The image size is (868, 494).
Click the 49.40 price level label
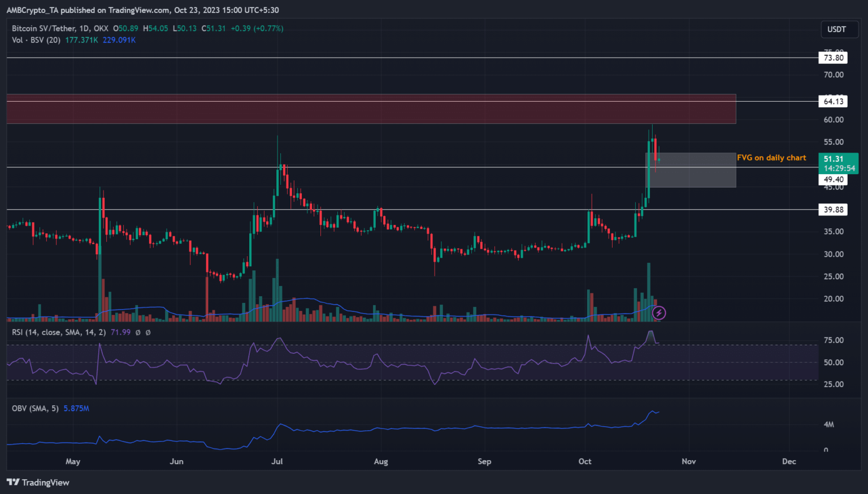(833, 180)
